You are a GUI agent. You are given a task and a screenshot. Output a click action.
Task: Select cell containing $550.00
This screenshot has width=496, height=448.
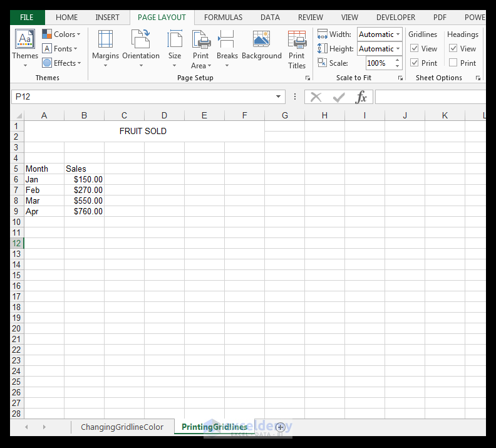[x=84, y=201]
